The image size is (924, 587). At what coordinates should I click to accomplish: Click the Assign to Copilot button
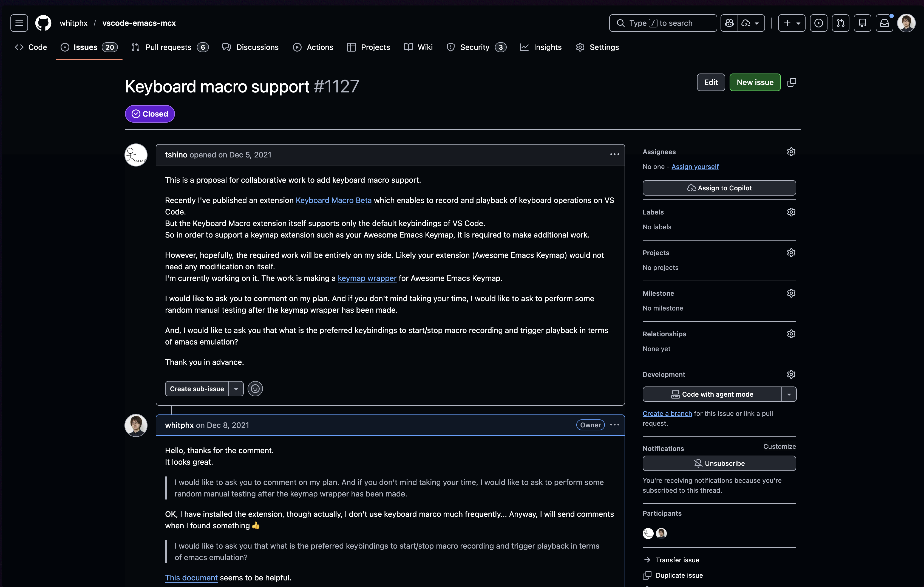[719, 188]
